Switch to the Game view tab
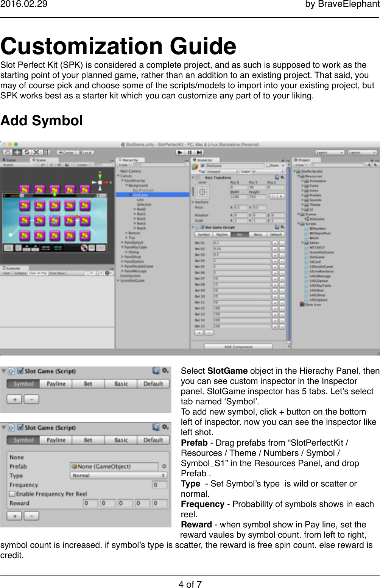380x588 pixels. coord(10,160)
